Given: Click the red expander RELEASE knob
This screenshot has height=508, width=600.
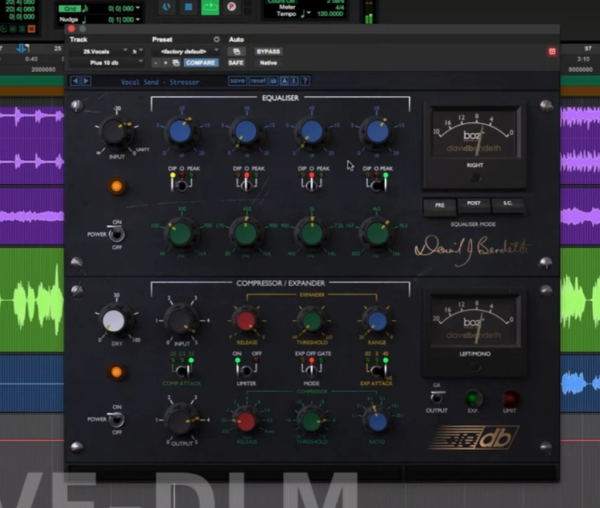Looking at the screenshot, I should pos(246,321).
